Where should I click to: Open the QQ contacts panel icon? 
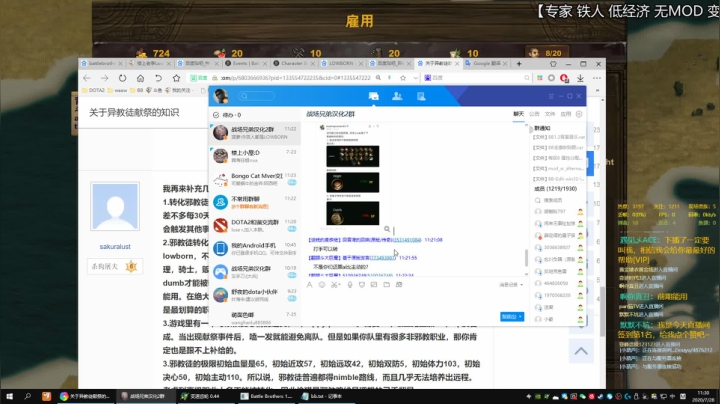pyautogui.click(x=397, y=96)
